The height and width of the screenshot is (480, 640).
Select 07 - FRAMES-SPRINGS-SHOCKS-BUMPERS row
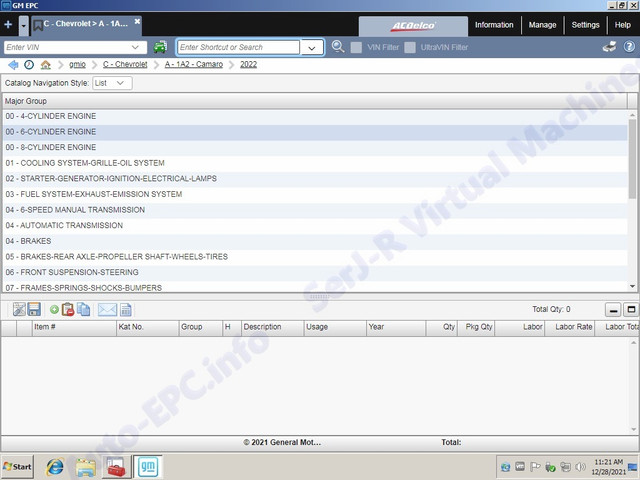[315, 287]
